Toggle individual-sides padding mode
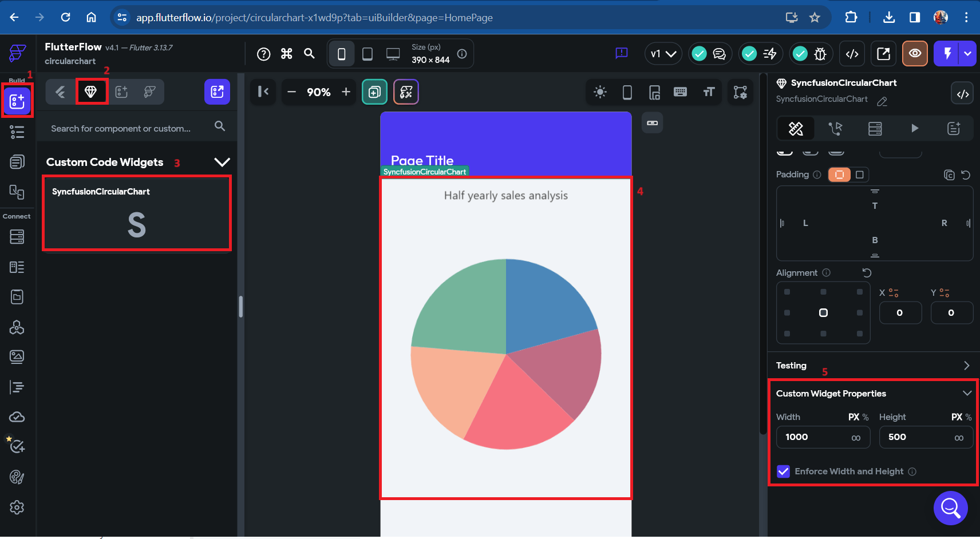980x539 pixels. 859,175
